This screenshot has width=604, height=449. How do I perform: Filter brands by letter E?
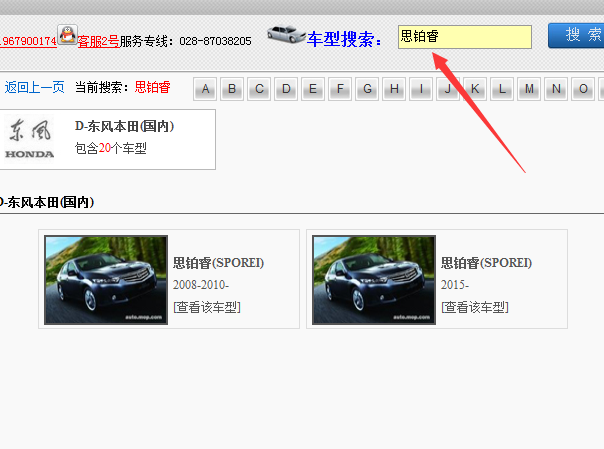coord(313,89)
